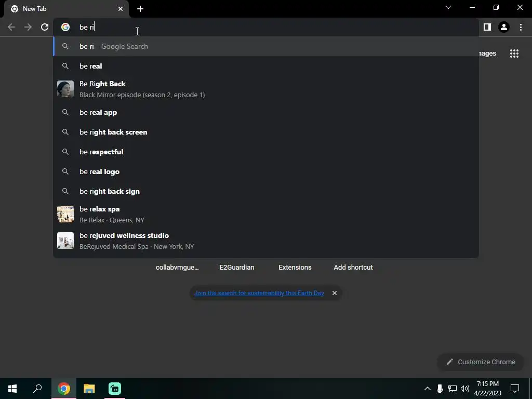Click the address bar text 'be ri'
This screenshot has height=399, width=532.
87,27
